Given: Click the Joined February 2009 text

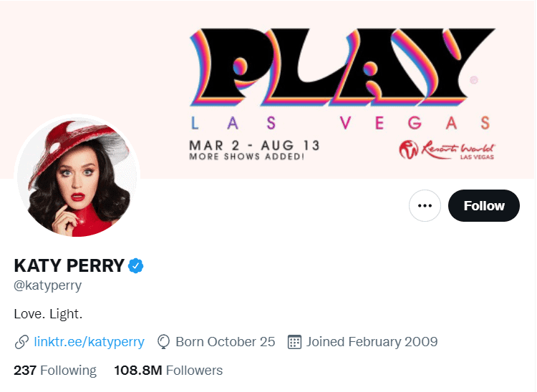Looking at the screenshot, I should point(372,342).
